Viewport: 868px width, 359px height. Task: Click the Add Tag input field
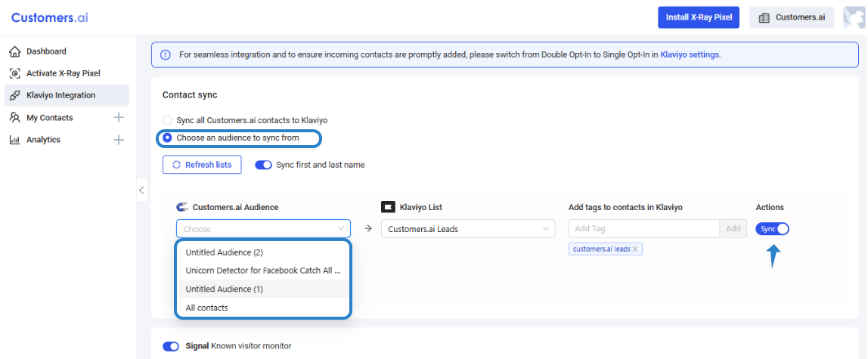pos(643,229)
